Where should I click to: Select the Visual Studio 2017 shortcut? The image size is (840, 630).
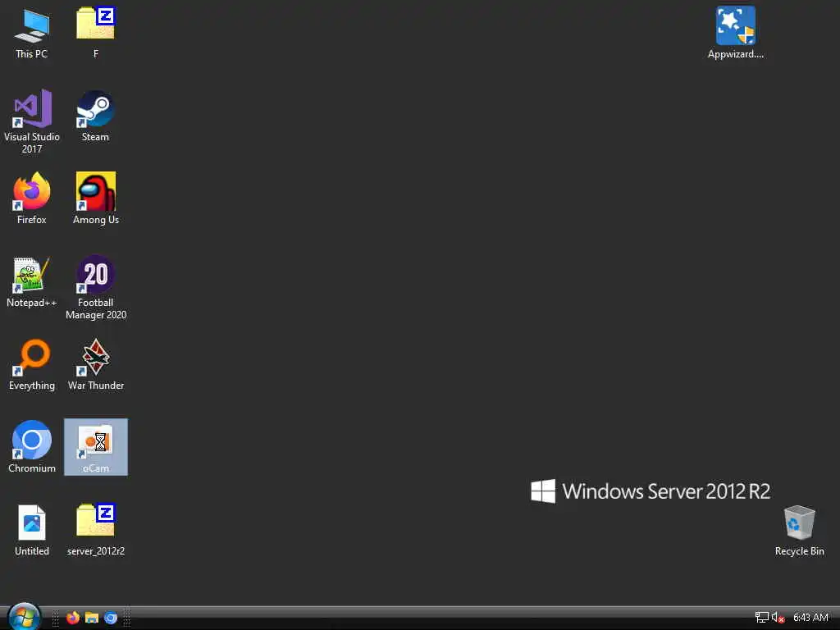(x=32, y=121)
